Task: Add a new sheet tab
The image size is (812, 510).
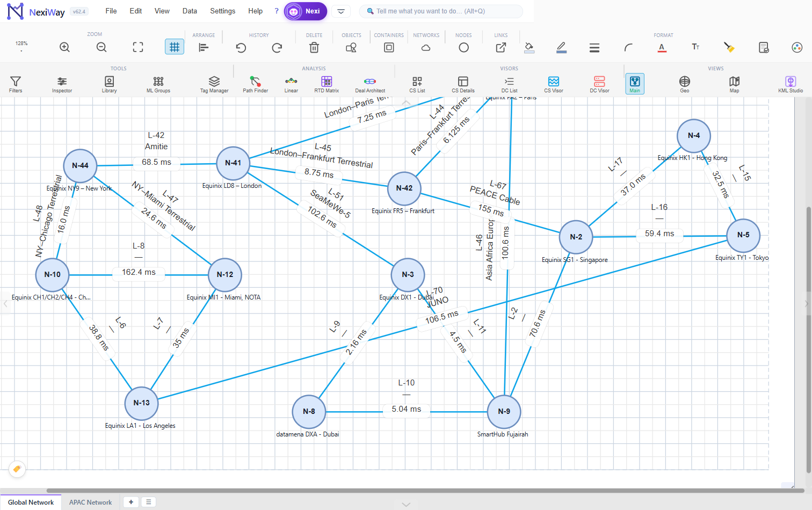Action: coord(130,502)
